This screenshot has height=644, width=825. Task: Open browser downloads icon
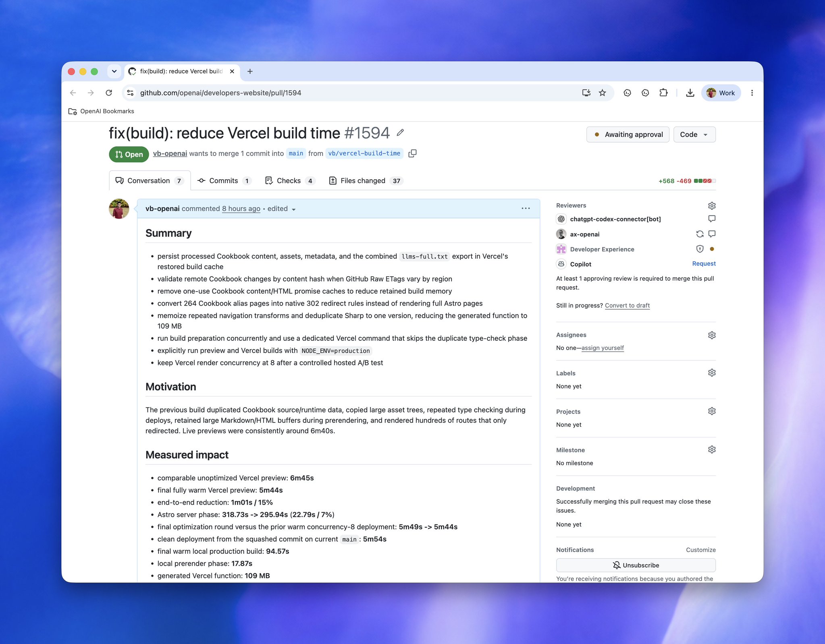click(690, 93)
